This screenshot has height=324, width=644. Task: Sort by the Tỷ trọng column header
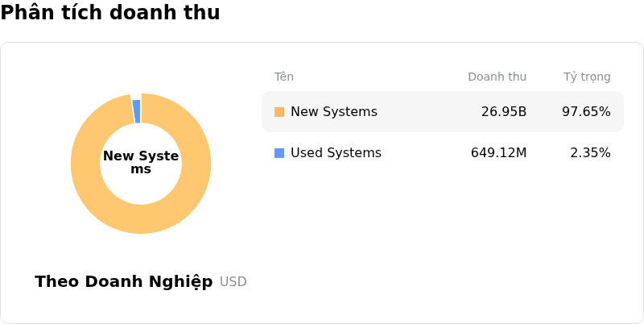click(587, 77)
